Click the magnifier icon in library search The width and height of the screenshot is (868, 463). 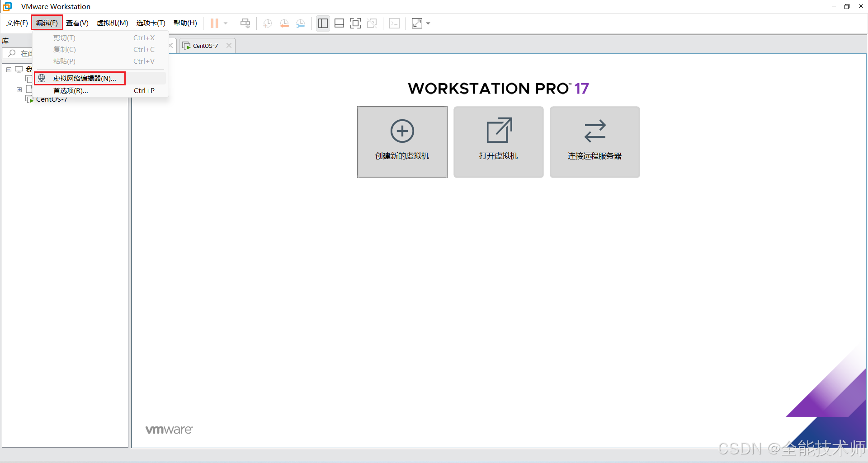tap(12, 53)
